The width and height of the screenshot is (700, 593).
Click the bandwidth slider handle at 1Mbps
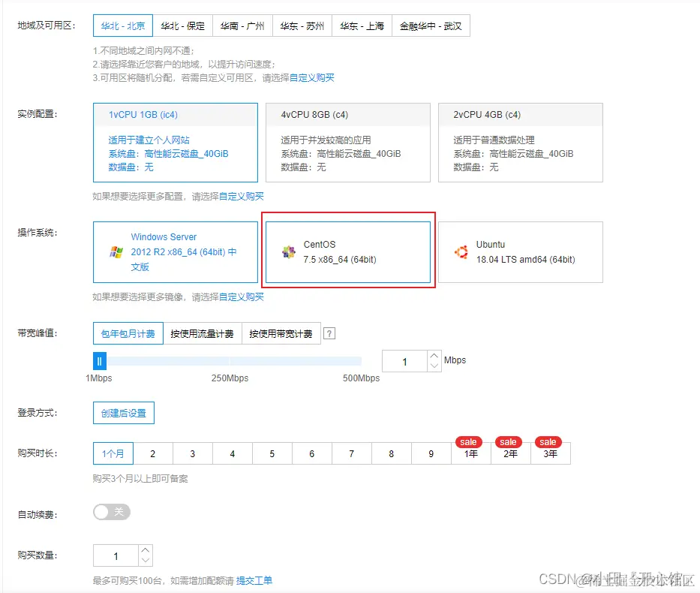click(x=100, y=361)
